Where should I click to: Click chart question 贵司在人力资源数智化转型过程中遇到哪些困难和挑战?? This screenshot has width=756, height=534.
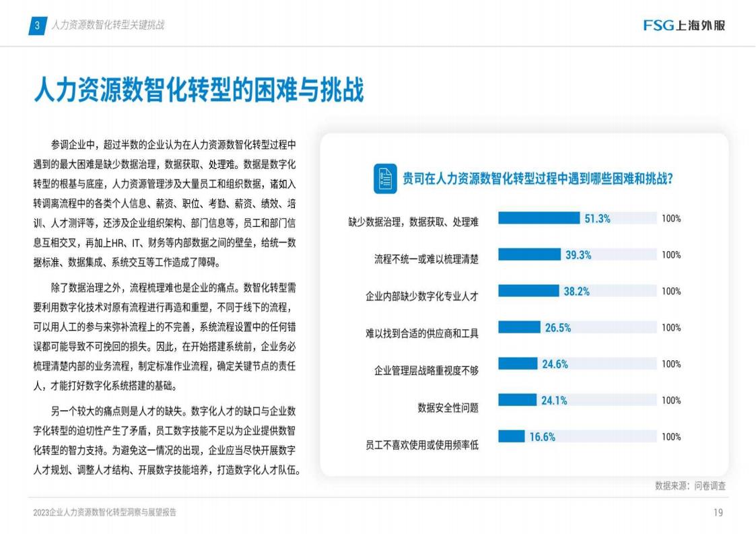[538, 178]
